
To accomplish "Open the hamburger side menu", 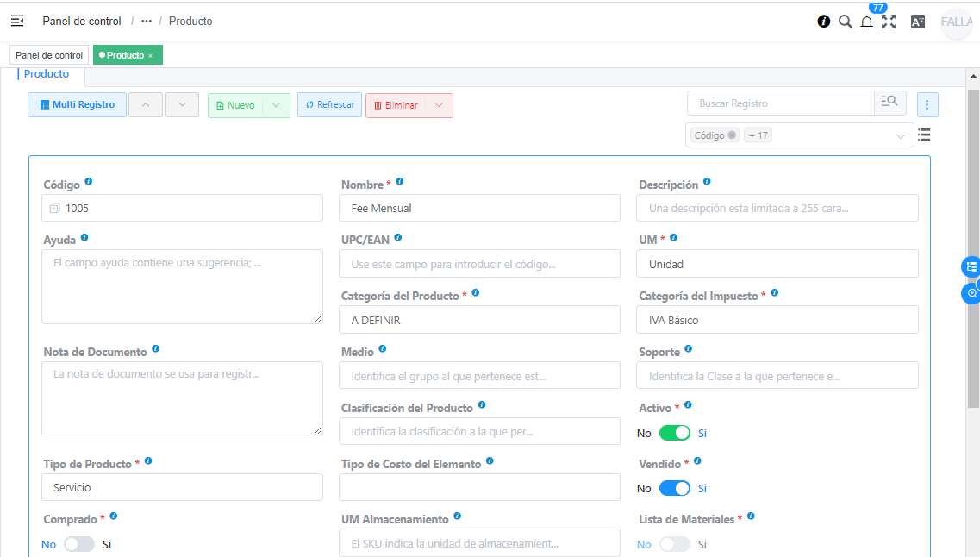I will point(17,22).
